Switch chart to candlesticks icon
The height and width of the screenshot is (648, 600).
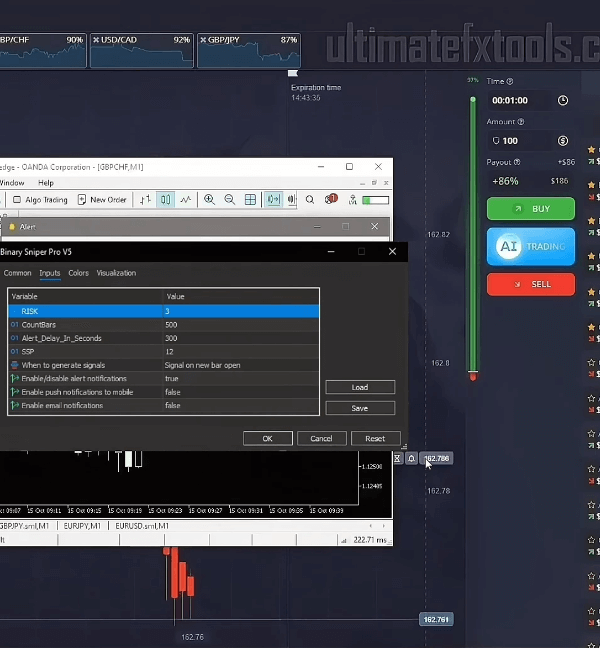tap(165, 200)
